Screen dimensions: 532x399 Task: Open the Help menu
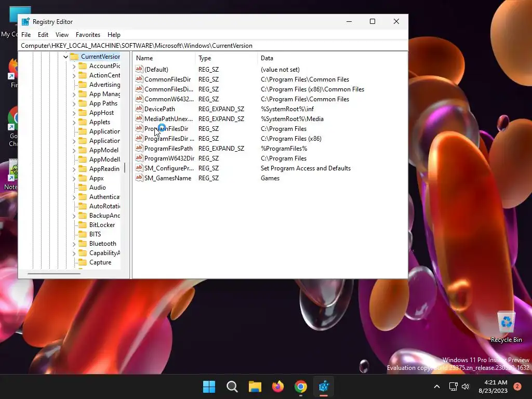(x=114, y=35)
